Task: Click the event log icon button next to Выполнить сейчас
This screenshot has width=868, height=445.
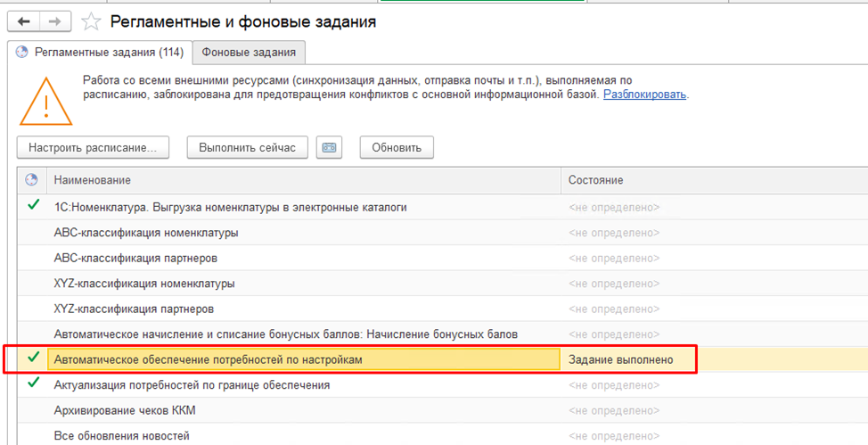Action: (x=329, y=148)
